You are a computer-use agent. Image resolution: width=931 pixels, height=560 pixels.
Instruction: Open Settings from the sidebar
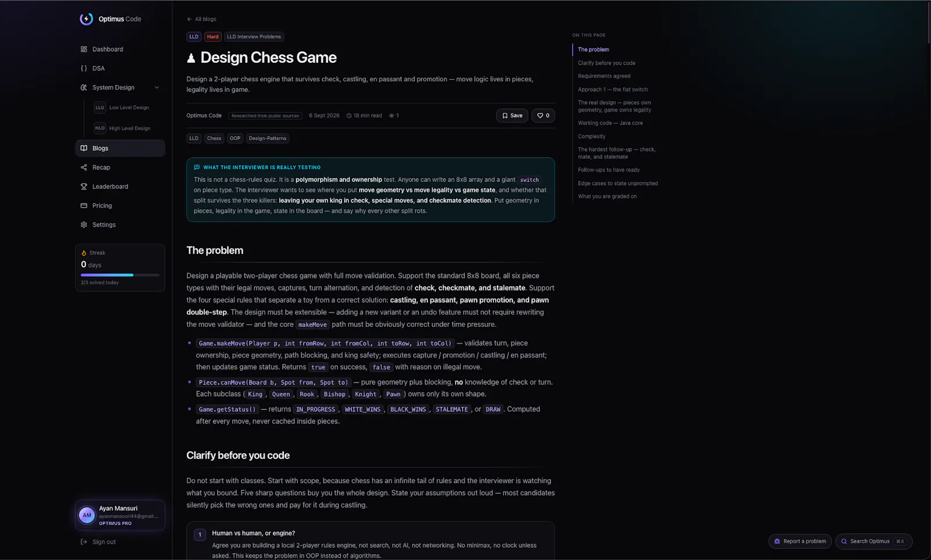click(120, 225)
